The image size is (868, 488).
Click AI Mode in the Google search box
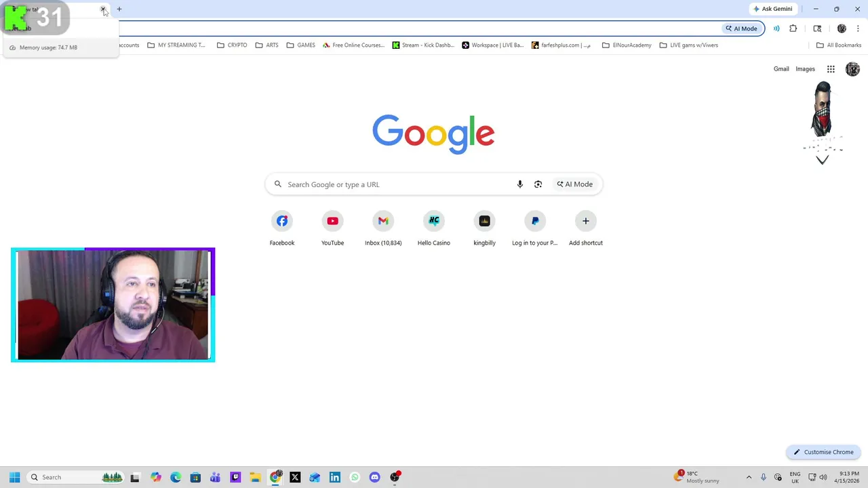click(574, 184)
